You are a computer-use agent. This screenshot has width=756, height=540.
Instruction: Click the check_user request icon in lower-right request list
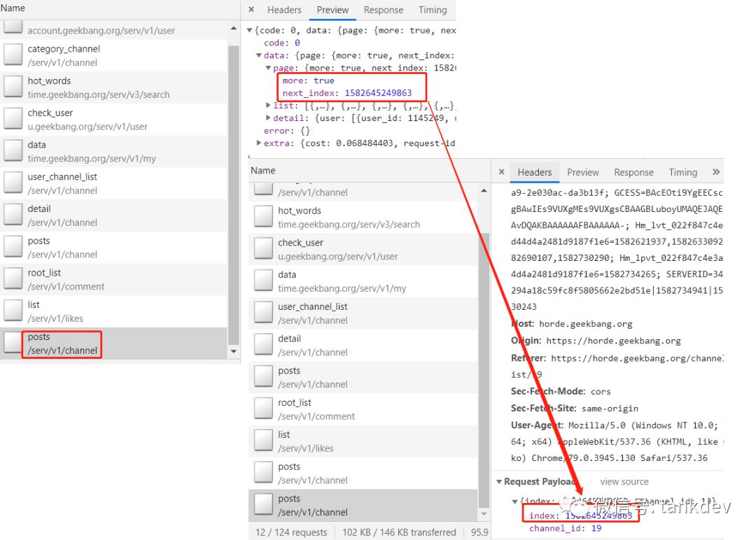tap(263, 248)
